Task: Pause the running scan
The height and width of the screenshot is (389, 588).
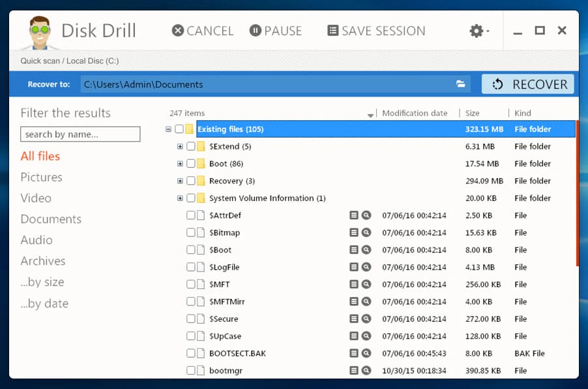Action: (x=276, y=31)
